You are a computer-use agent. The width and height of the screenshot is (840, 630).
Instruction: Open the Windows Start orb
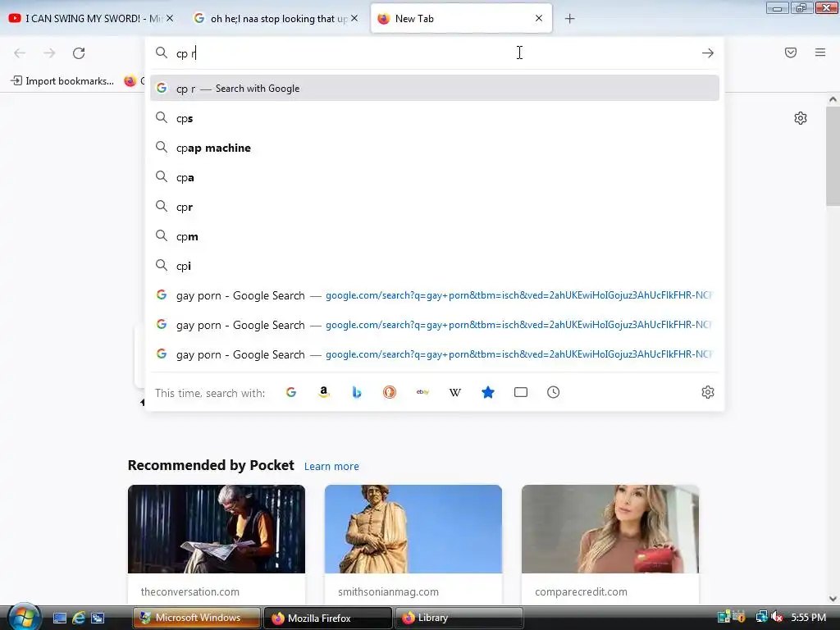[x=24, y=617]
